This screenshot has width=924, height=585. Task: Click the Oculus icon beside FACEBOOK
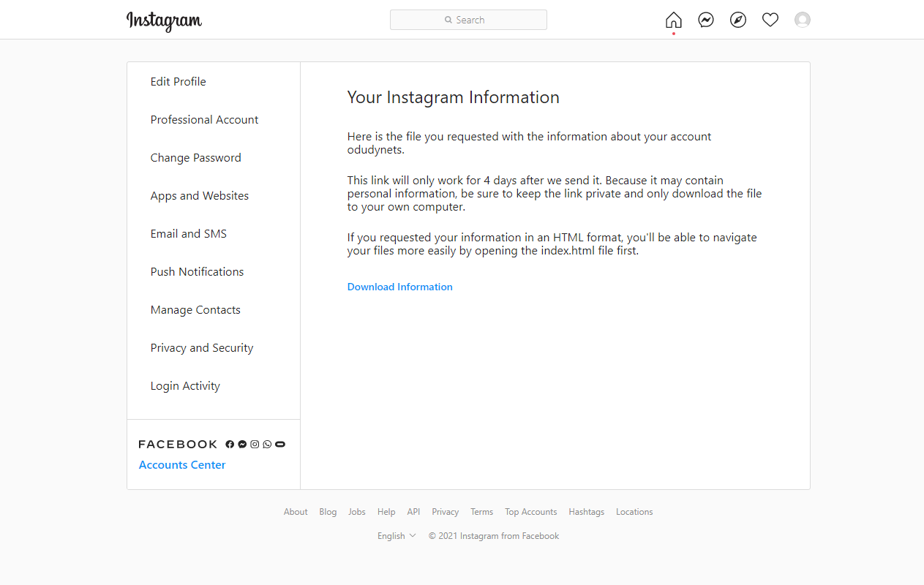tap(280, 445)
